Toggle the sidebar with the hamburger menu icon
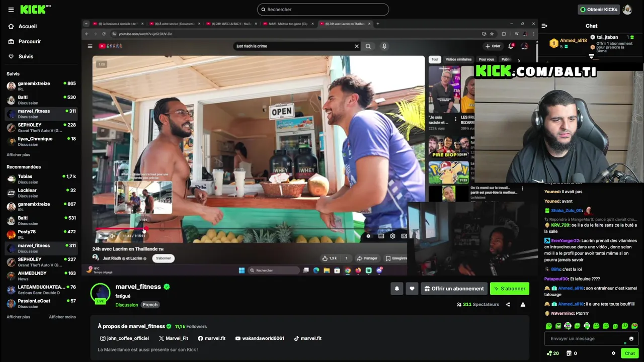Image resolution: width=644 pixels, height=362 pixels. [11, 10]
